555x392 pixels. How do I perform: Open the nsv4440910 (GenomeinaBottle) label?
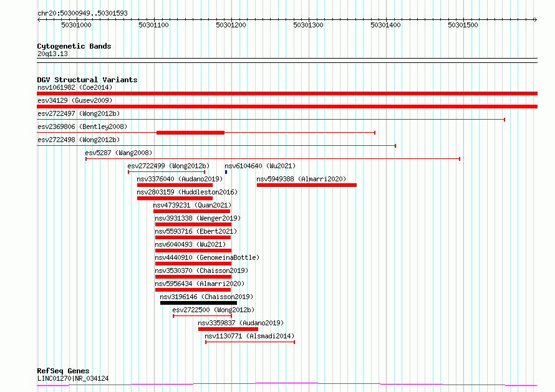[207, 257]
